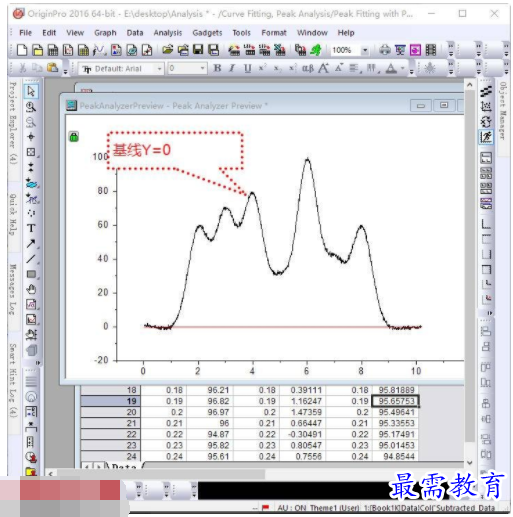Toggle Italic text formatting
Image resolution: width=513 pixels, height=517 pixels.
coord(232,68)
